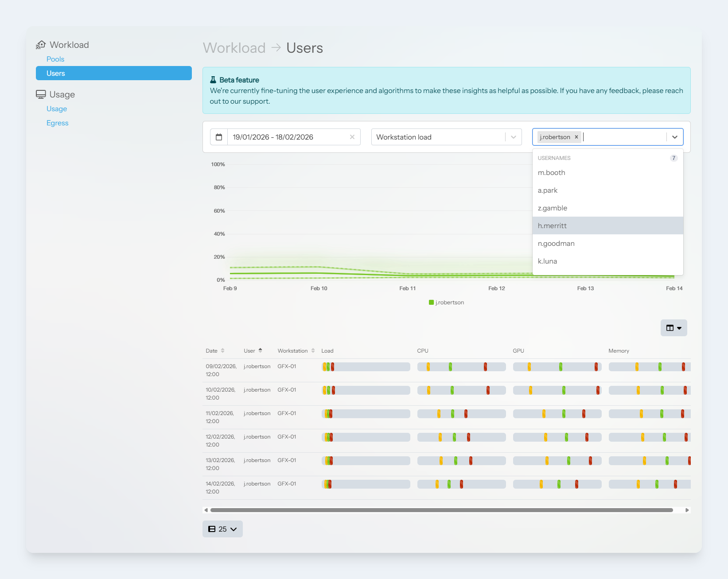This screenshot has height=579, width=728.
Task: Open the Pools page in sidebar
Action: 55,59
